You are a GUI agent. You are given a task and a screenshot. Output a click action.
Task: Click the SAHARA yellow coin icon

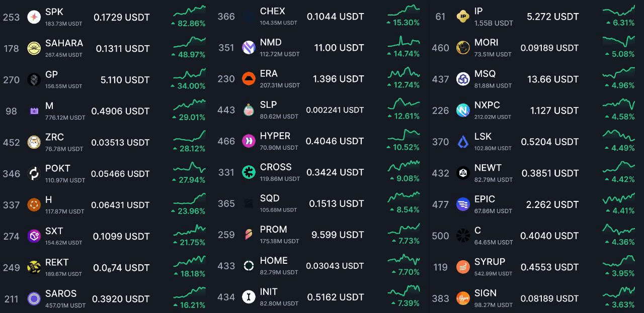(34, 48)
